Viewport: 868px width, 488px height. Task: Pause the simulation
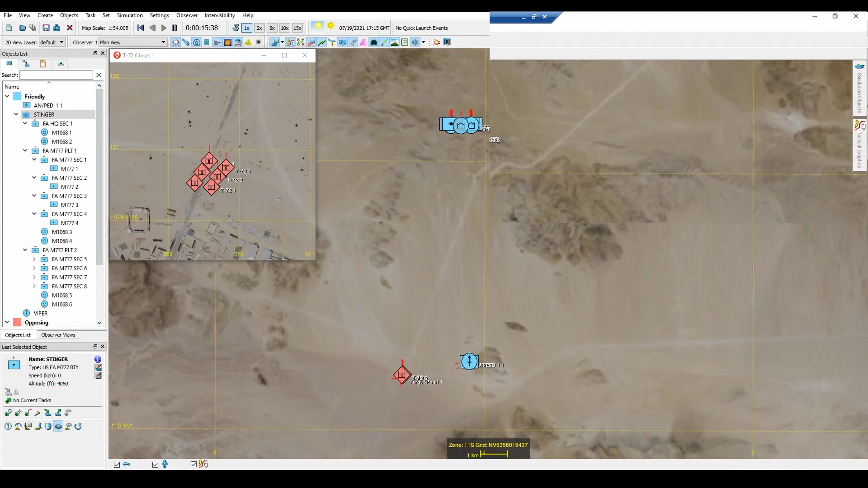pos(174,28)
